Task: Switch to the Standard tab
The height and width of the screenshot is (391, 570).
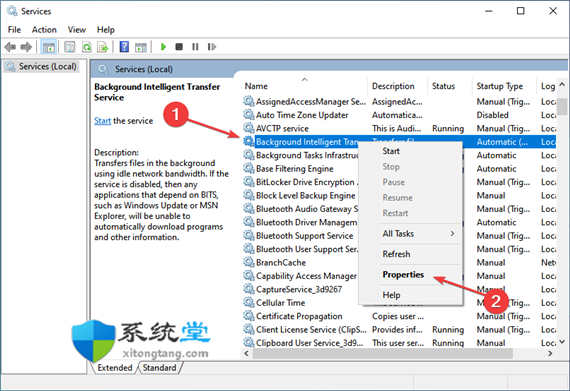Action: pos(159,368)
